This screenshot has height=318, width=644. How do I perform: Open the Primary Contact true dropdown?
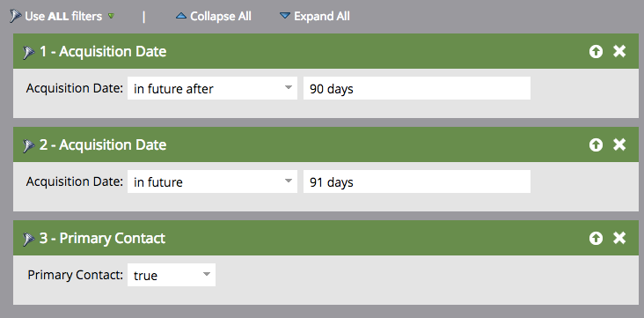coord(172,275)
